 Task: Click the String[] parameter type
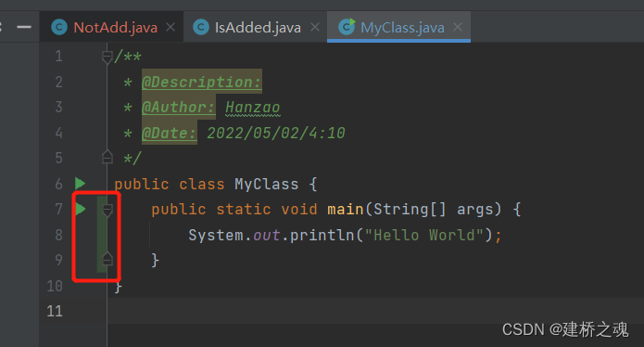[410, 210]
